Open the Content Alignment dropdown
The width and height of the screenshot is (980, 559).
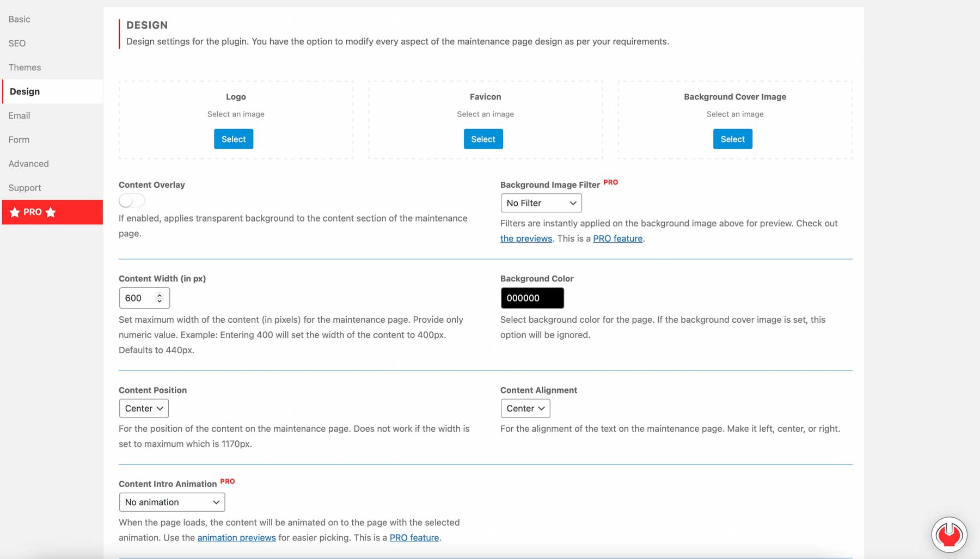[x=525, y=408]
